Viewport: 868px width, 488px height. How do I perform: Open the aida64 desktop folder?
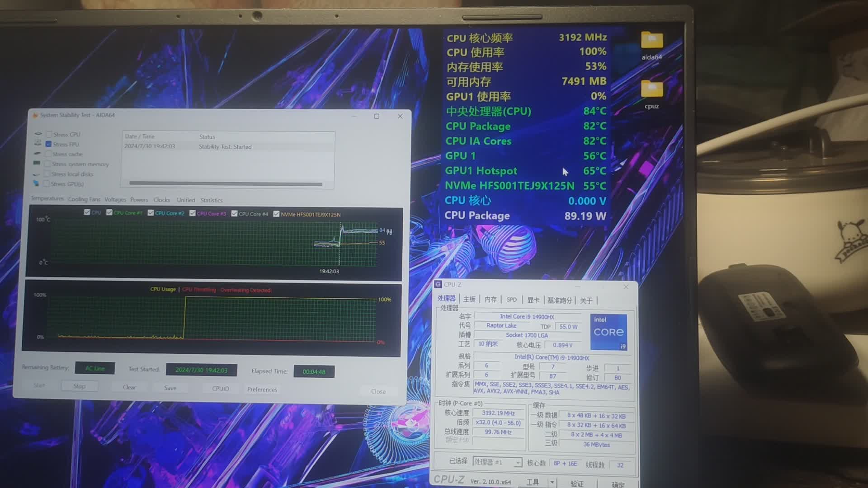click(x=651, y=45)
